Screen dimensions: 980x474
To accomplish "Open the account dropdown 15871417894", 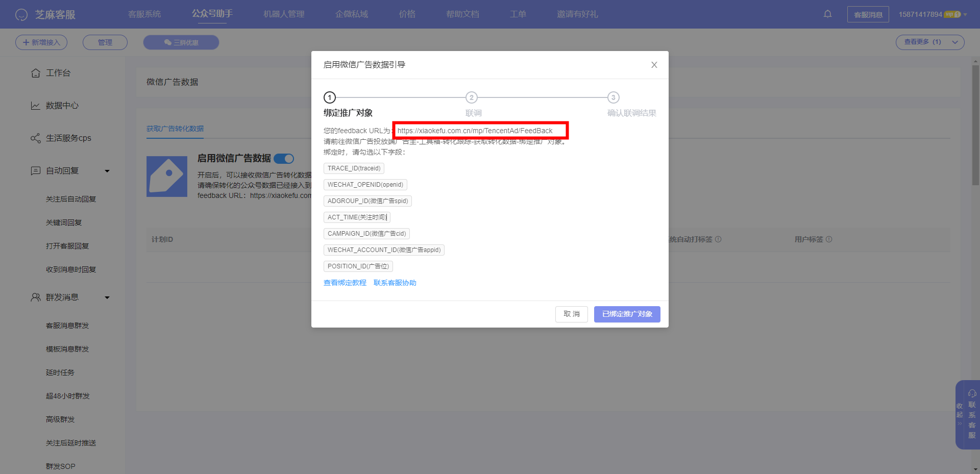I will (933, 14).
